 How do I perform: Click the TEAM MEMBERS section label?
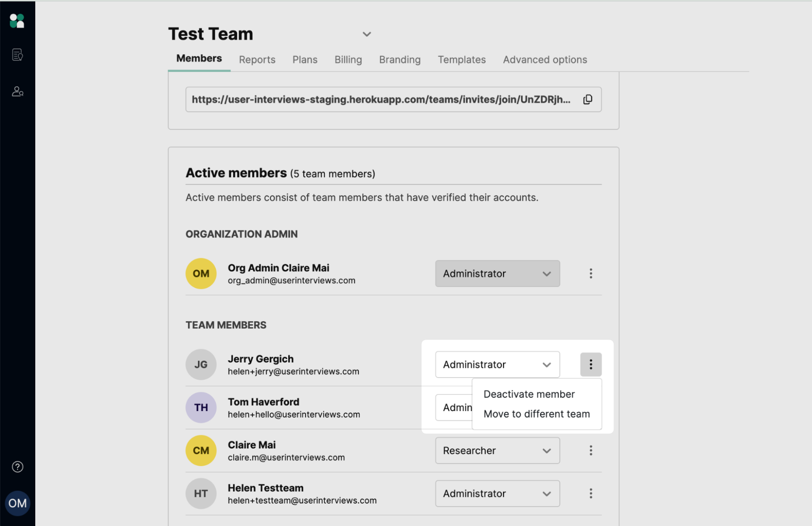226,325
